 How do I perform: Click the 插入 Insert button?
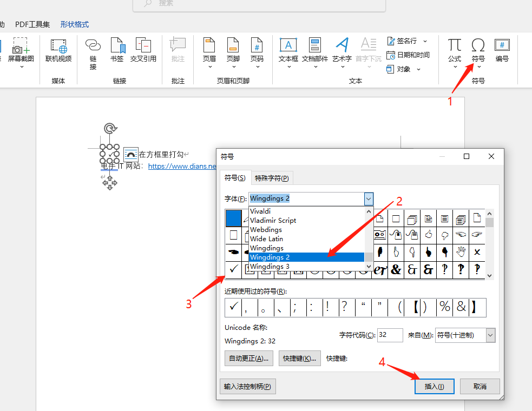tap(434, 386)
